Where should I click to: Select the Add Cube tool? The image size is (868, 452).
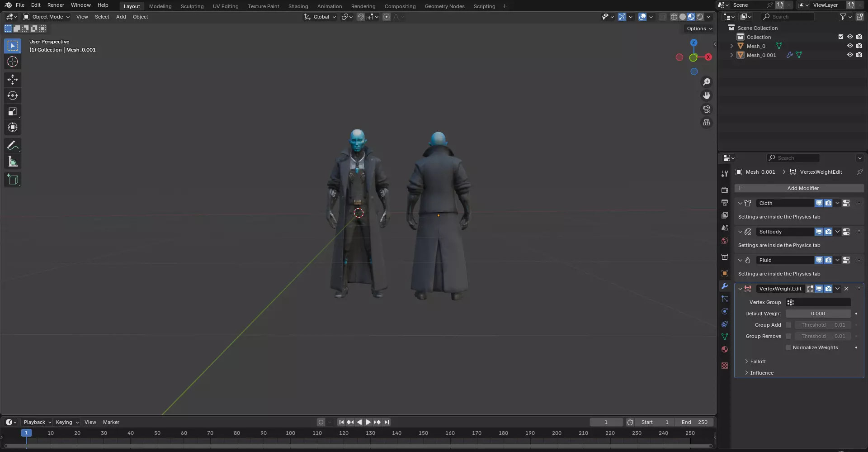[x=13, y=180]
